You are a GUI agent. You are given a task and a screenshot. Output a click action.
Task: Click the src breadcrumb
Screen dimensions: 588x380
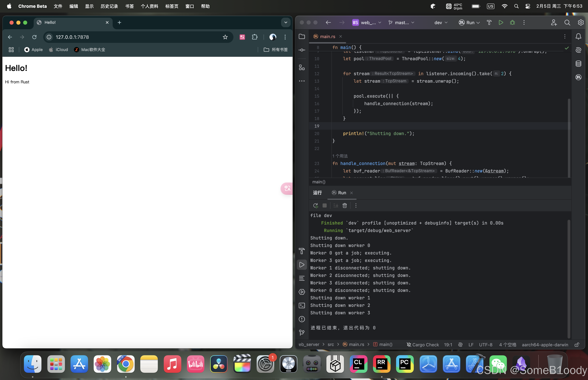[x=331, y=345]
